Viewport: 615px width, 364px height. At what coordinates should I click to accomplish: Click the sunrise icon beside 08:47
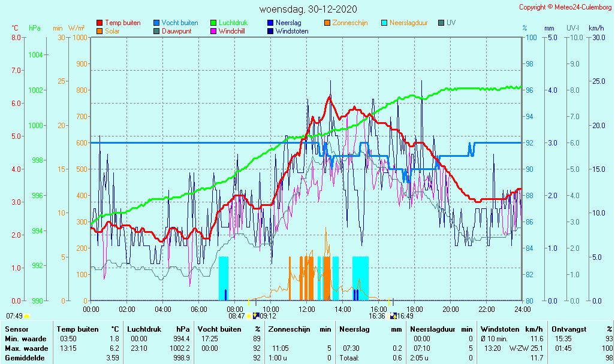pyautogui.click(x=249, y=316)
